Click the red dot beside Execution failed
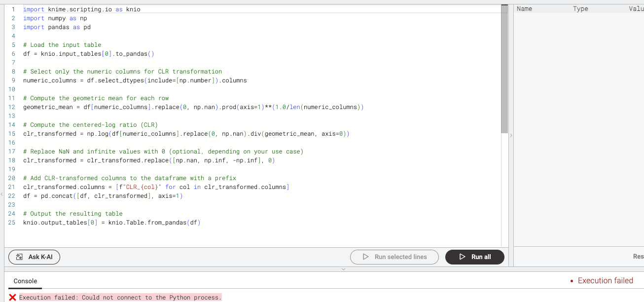 (571, 281)
